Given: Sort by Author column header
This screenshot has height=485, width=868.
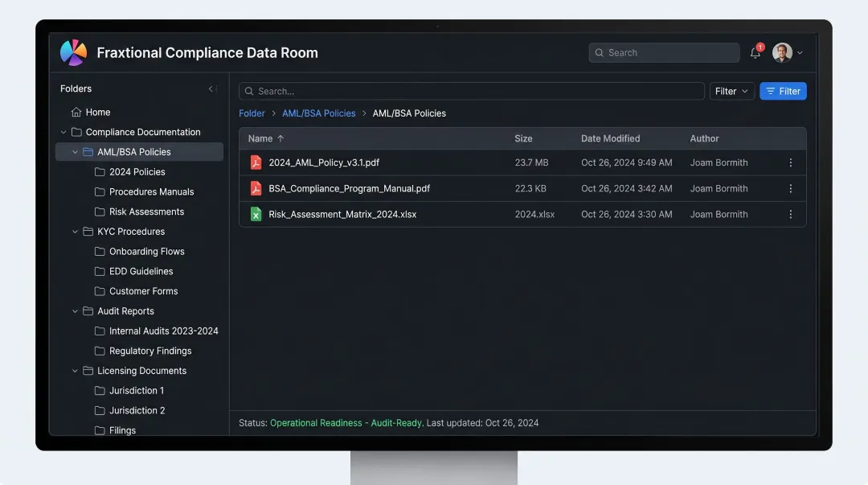Looking at the screenshot, I should coord(704,138).
